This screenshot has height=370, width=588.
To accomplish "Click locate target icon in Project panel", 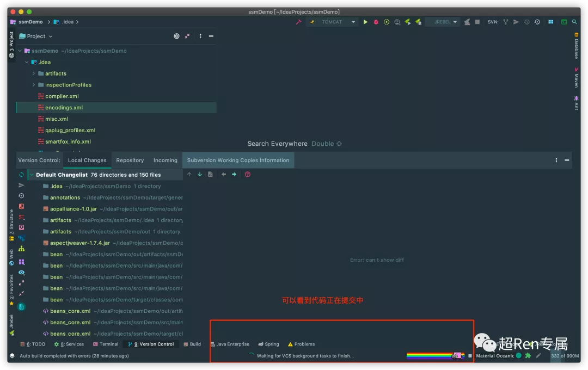I will click(176, 36).
